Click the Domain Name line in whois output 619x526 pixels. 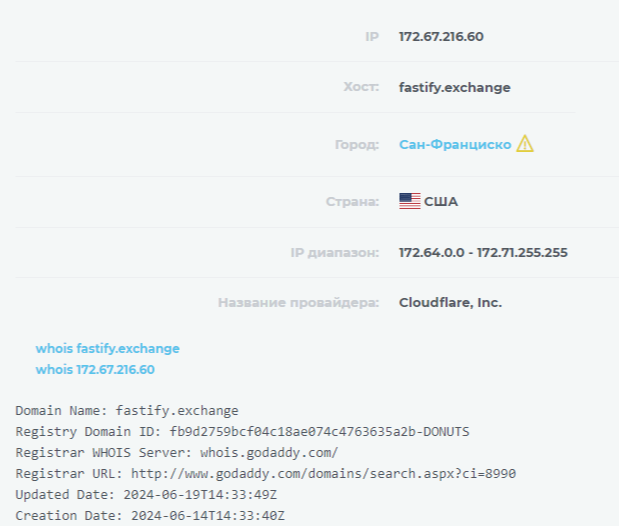127,410
